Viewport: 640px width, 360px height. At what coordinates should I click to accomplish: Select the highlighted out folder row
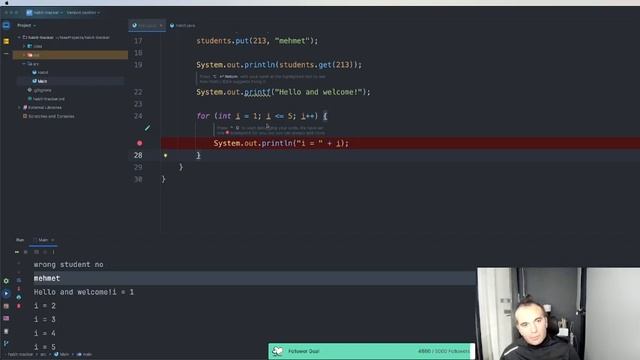tap(70, 55)
